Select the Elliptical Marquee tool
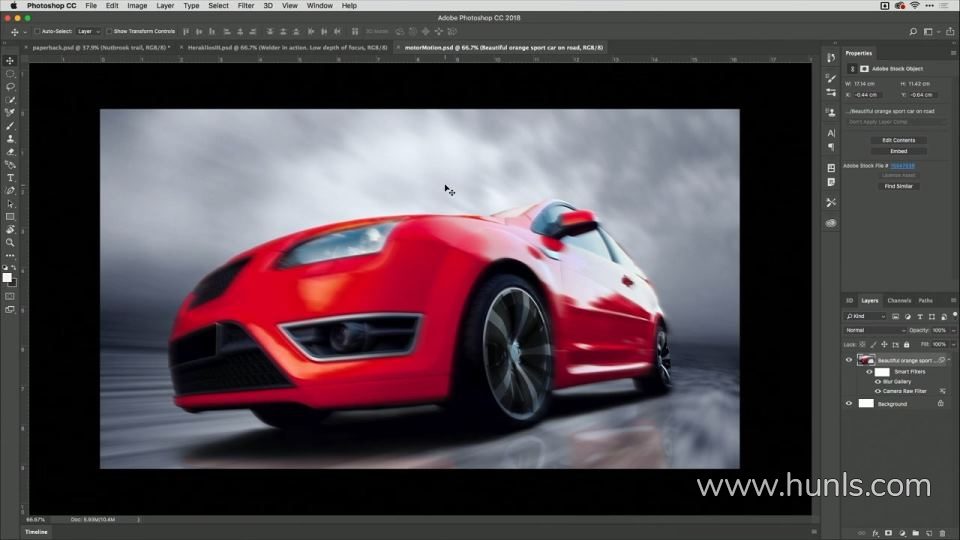This screenshot has height=540, width=960. pyautogui.click(x=10, y=73)
